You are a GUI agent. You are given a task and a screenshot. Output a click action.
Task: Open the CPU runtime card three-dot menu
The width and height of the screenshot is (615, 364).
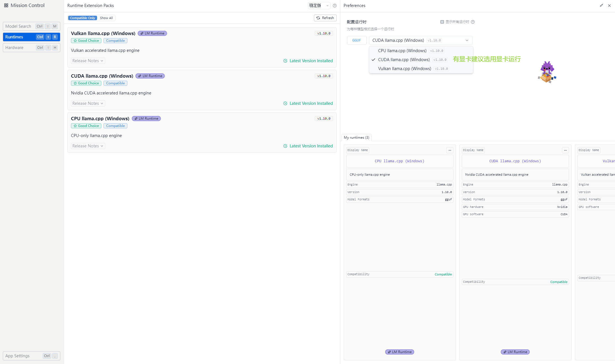450,150
